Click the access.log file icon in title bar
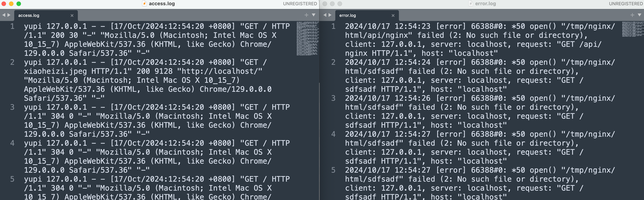644x200 pixels. (x=144, y=4)
